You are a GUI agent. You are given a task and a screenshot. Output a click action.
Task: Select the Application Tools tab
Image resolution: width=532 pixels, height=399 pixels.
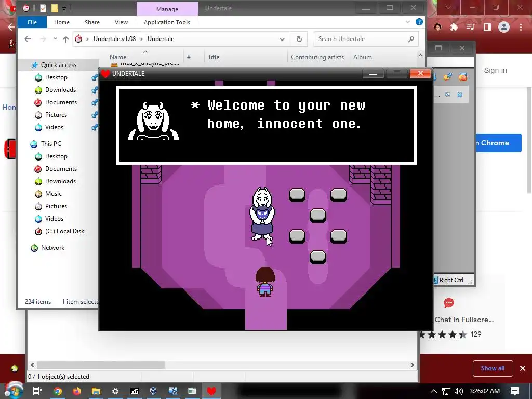click(x=167, y=22)
